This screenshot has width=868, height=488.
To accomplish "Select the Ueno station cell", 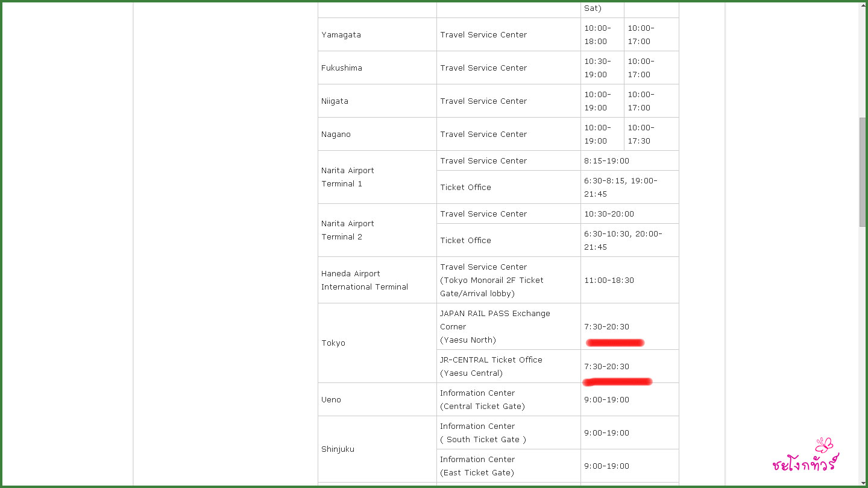I will tap(377, 399).
